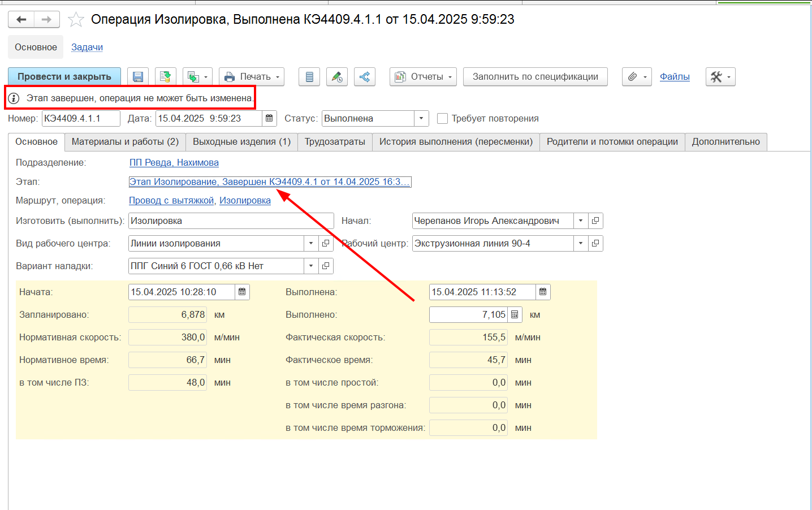Select the Основное tab in field panel

36,142
